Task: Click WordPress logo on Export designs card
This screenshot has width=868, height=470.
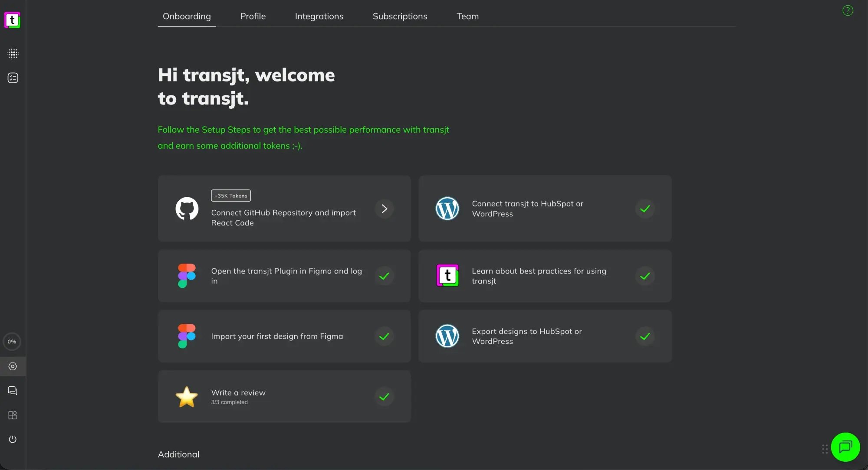Action: coord(447,336)
